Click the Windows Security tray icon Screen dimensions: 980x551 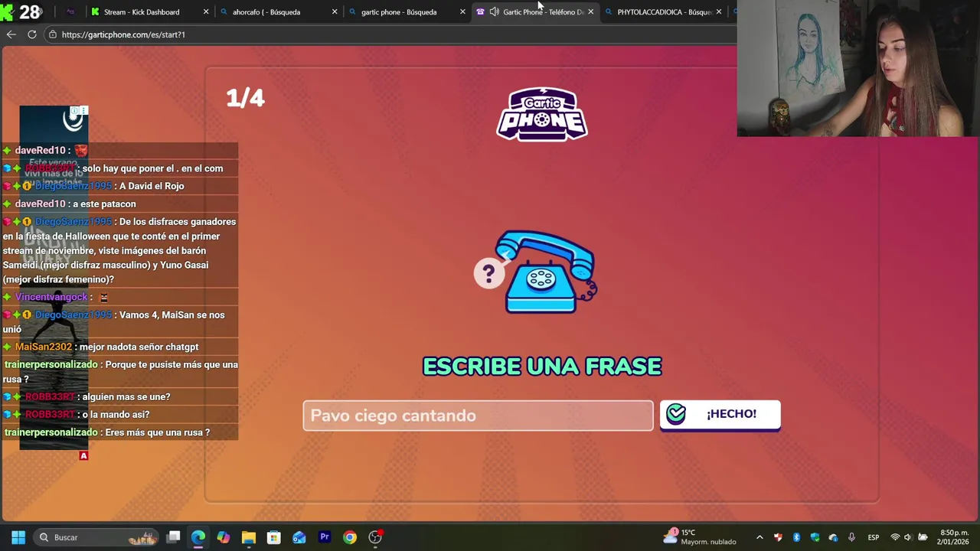pyautogui.click(x=815, y=537)
